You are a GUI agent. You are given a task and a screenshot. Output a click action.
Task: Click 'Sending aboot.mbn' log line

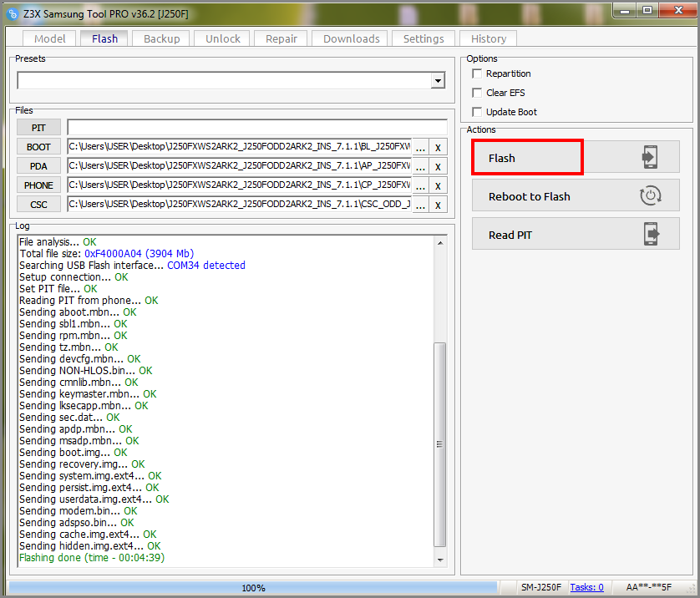click(x=78, y=312)
